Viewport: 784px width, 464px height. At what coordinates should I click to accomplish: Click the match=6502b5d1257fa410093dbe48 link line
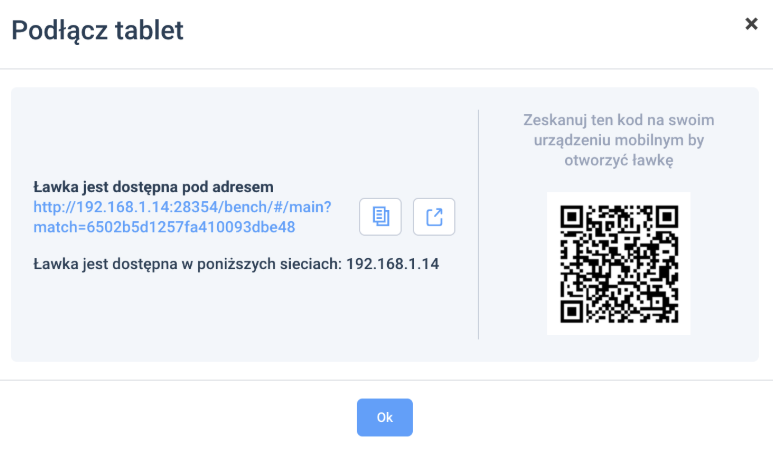pos(164,227)
